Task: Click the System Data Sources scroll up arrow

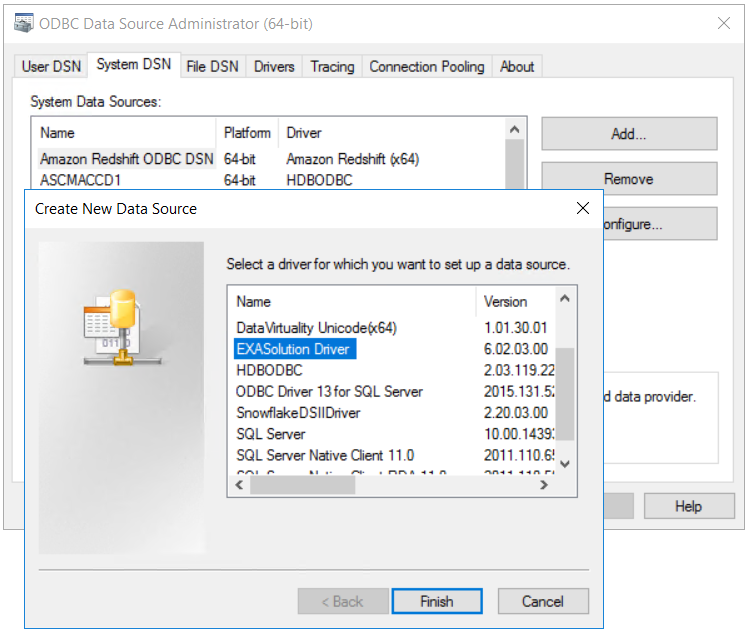Action: click(x=515, y=129)
